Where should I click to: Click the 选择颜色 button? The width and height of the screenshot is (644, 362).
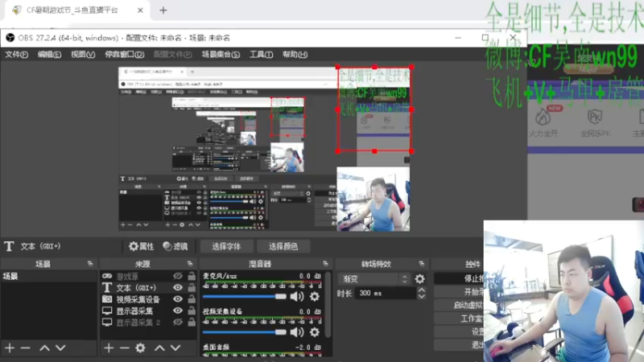283,246
